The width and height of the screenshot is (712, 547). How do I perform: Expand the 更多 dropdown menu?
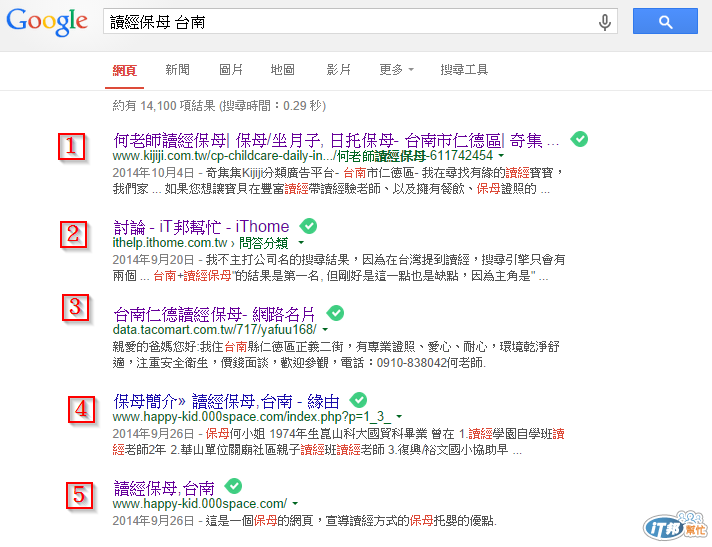click(x=396, y=69)
